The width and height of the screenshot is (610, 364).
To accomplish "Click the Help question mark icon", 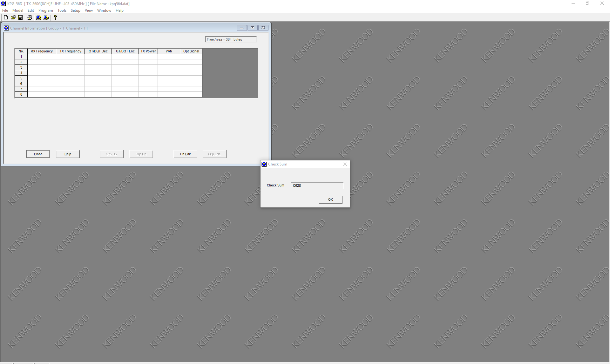I will (x=55, y=18).
